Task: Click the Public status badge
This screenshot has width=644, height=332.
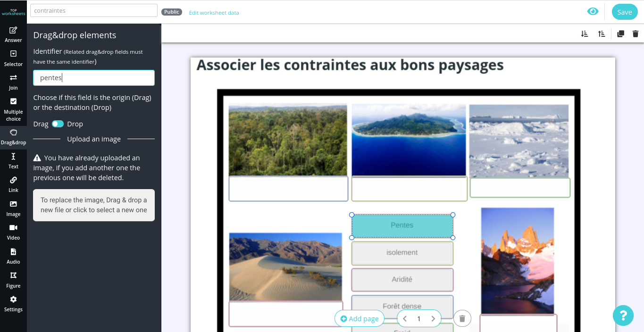Action: 172,12
